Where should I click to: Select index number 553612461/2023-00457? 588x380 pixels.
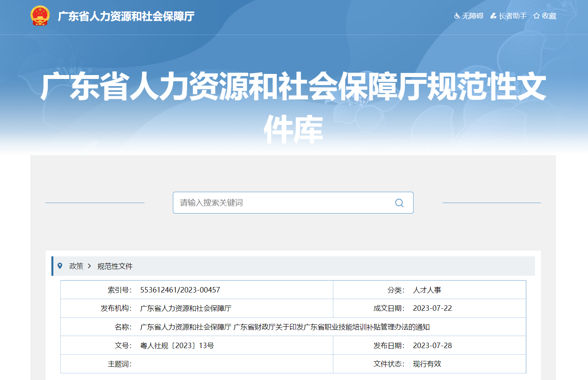tap(180, 290)
